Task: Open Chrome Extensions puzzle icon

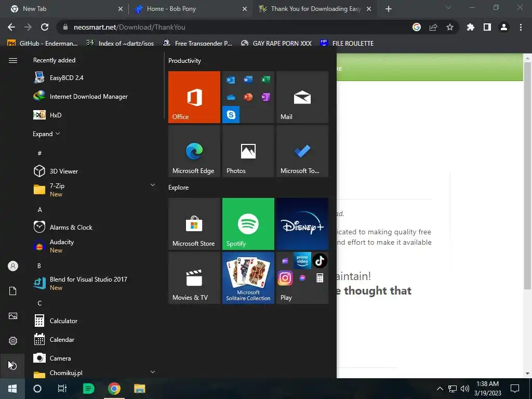Action: pos(470,27)
